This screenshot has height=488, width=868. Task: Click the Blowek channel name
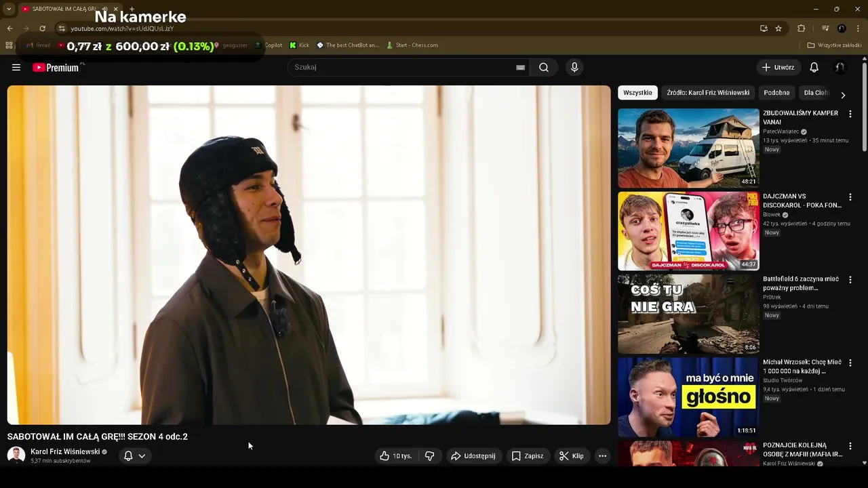(x=772, y=215)
